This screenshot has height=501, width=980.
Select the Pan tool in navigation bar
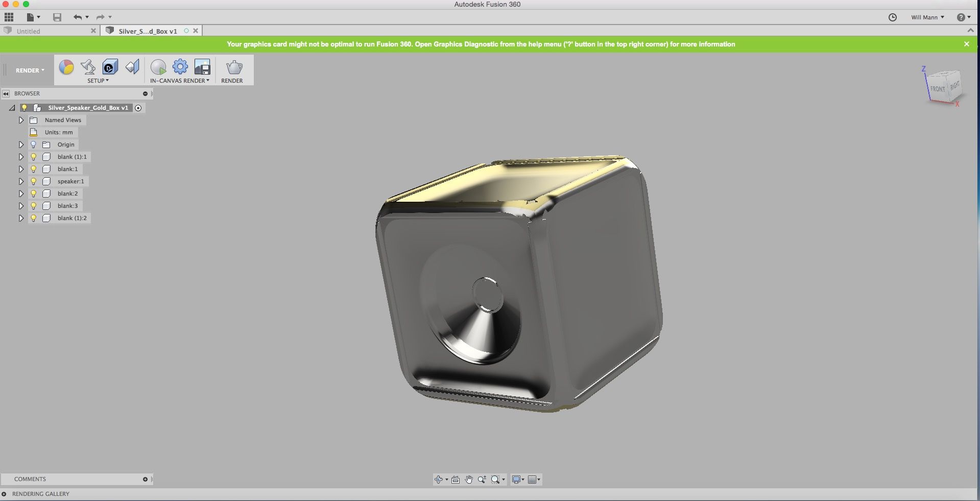[468, 480]
